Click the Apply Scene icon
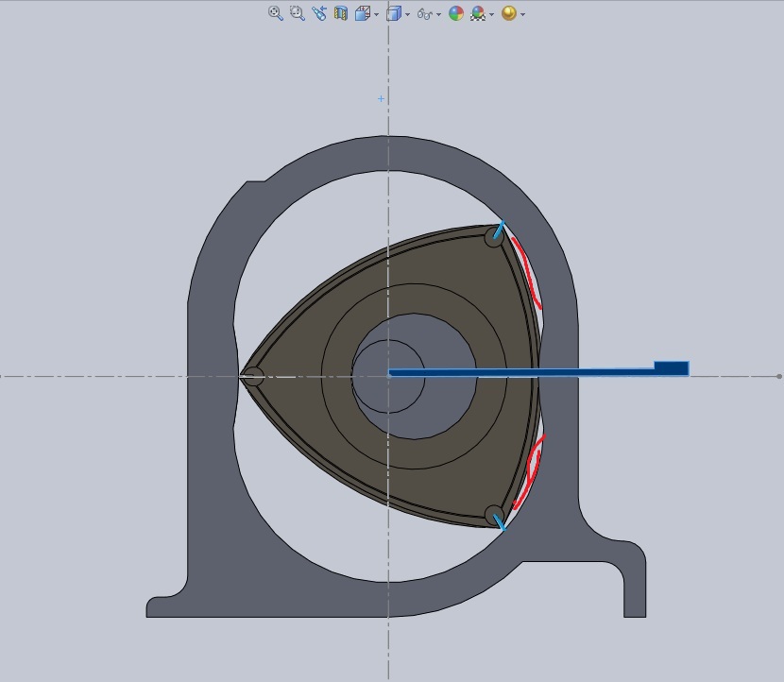The height and width of the screenshot is (682, 784). 478,13
